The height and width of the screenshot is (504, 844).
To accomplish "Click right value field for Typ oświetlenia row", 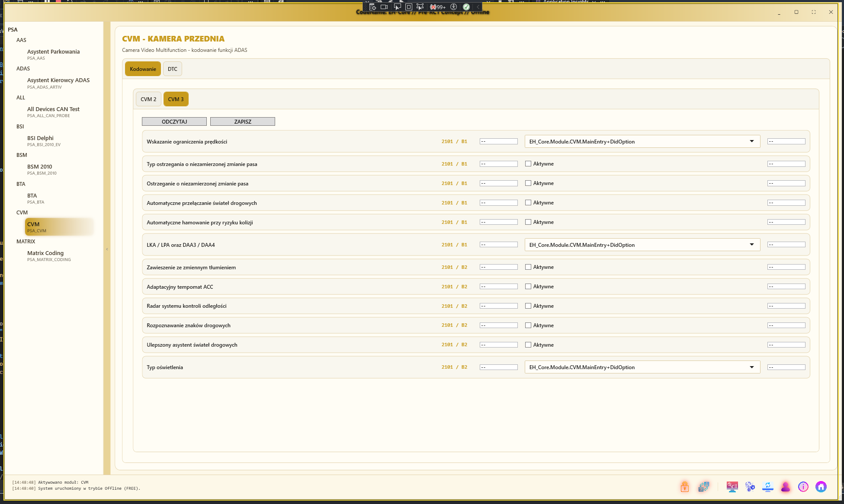I will point(786,367).
